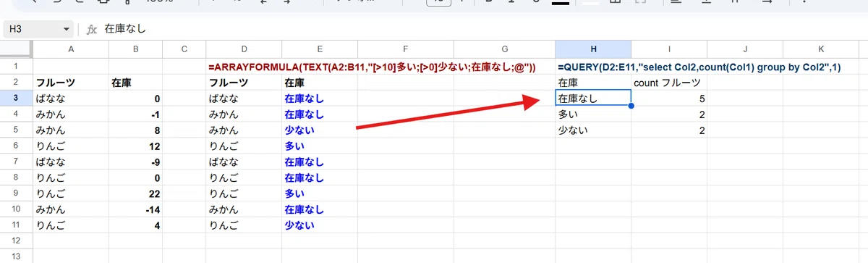Click the ばなな cell in column D row 7
The height and width of the screenshot is (263, 868).
pyautogui.click(x=244, y=162)
